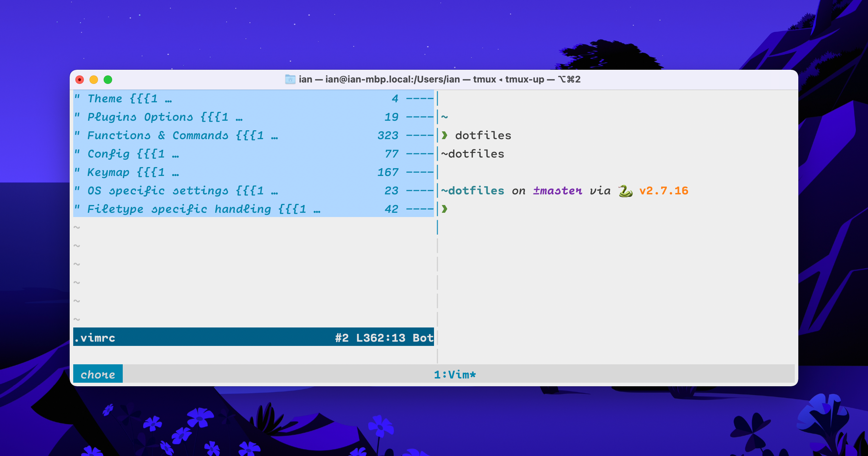Click the fold line count 4 beside Theme

click(395, 98)
